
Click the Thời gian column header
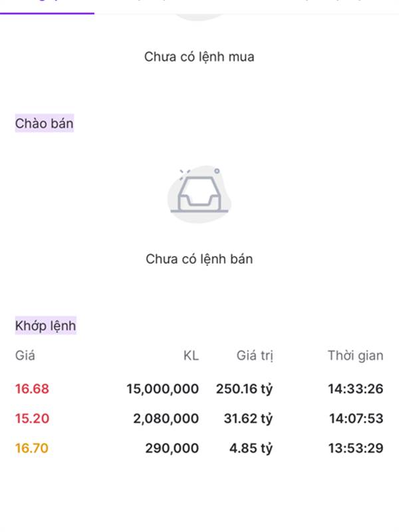(x=355, y=356)
